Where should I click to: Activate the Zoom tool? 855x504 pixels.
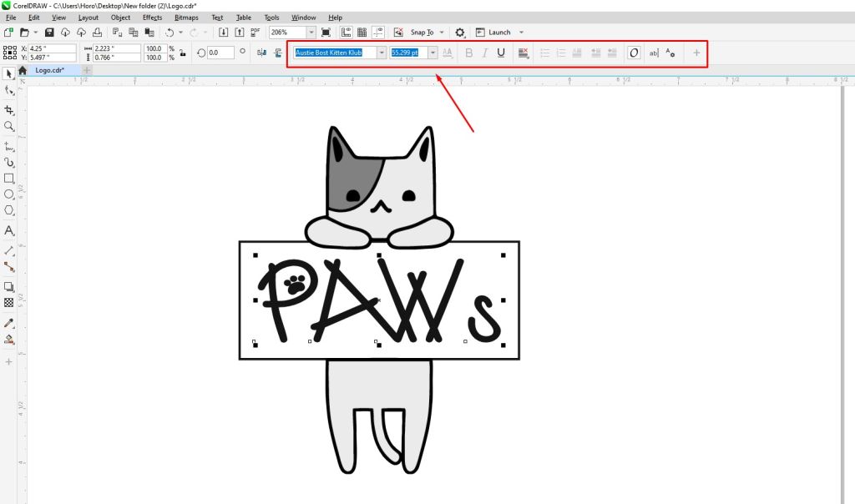(10, 126)
